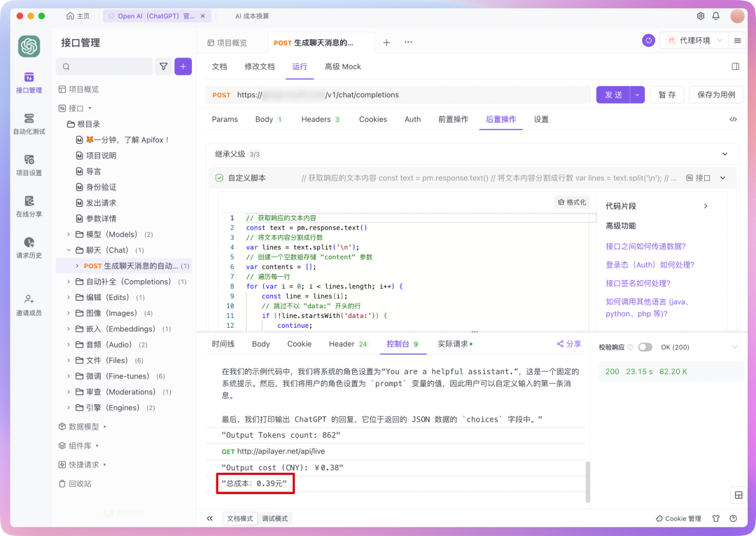Screen dimensions: 756x536
Task: Expand the 模型（Models） folder
Action: 69,234
